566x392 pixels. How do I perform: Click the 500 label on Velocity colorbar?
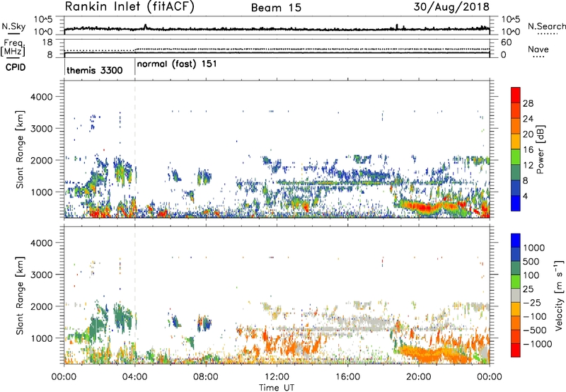coord(531,261)
